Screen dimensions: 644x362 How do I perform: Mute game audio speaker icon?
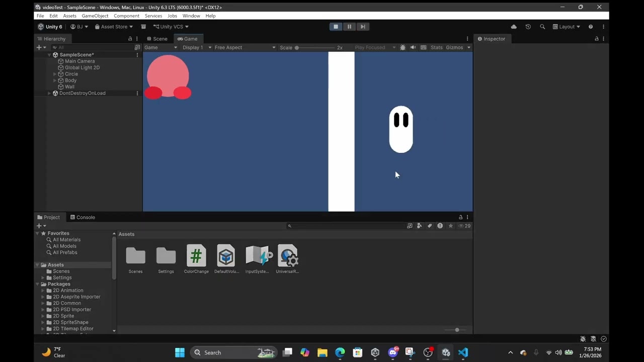point(413,47)
